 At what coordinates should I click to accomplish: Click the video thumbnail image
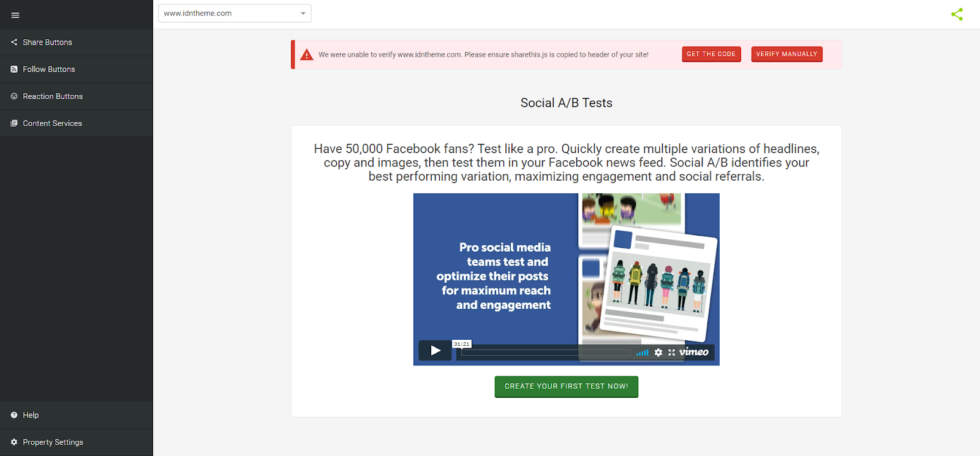(x=567, y=280)
